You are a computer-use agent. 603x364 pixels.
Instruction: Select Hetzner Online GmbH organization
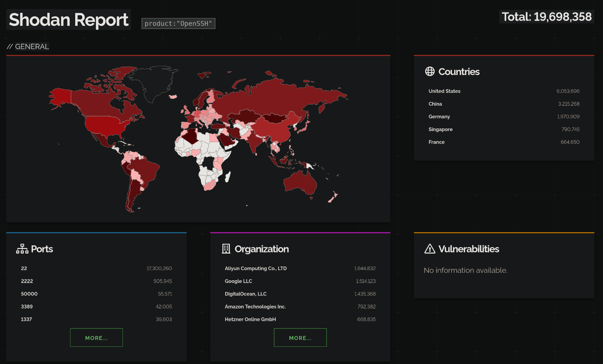pyautogui.click(x=250, y=319)
